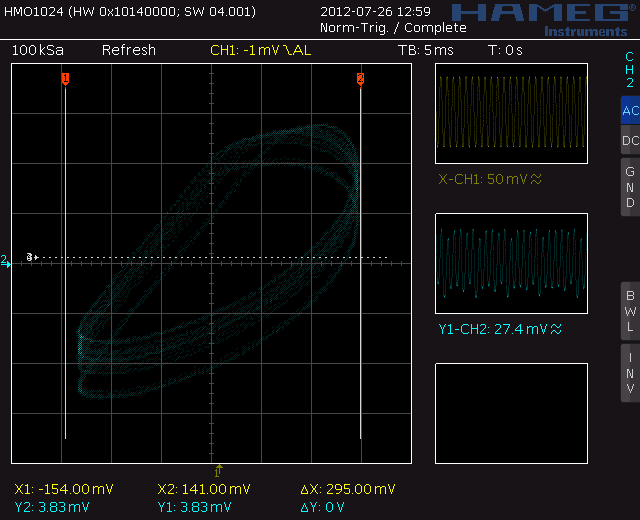
Task: Select cursor marker 1 flag
Action: tap(65, 78)
